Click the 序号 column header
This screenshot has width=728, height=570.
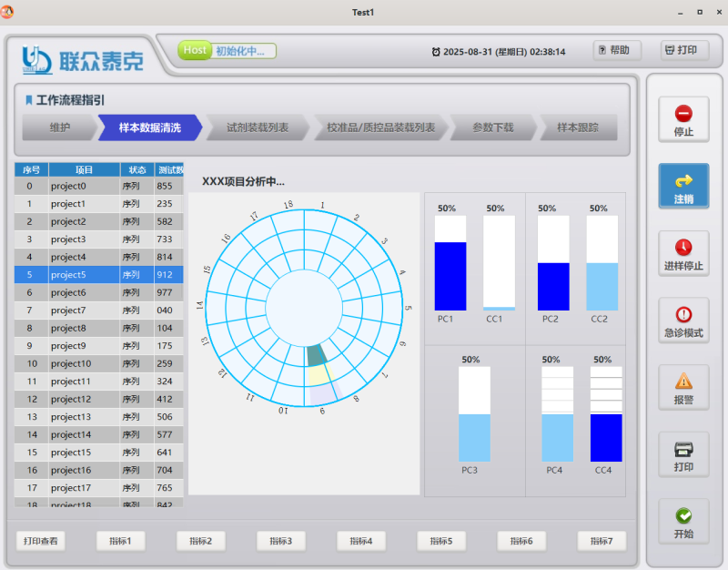(x=31, y=169)
